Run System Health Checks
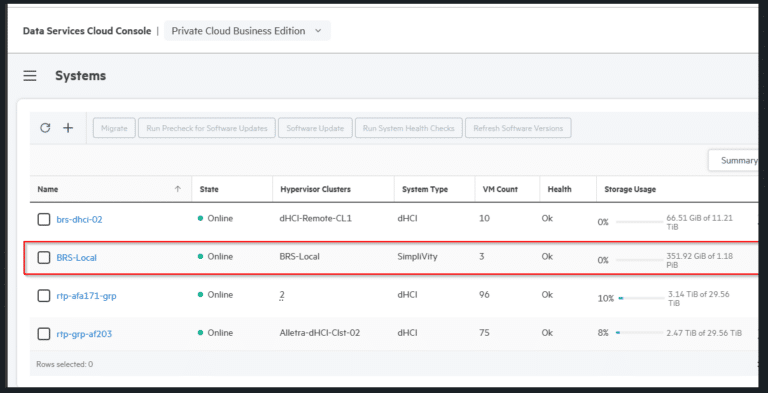Screen dimensions: 768x393 coord(408,128)
